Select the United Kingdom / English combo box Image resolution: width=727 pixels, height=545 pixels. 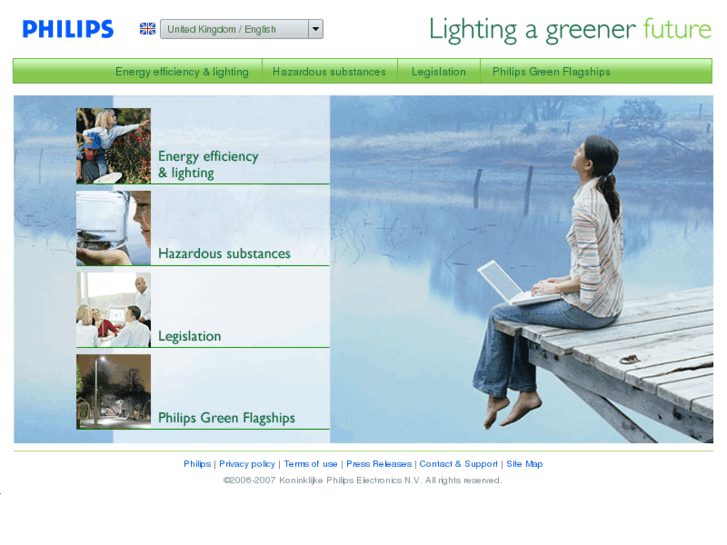(x=242, y=29)
